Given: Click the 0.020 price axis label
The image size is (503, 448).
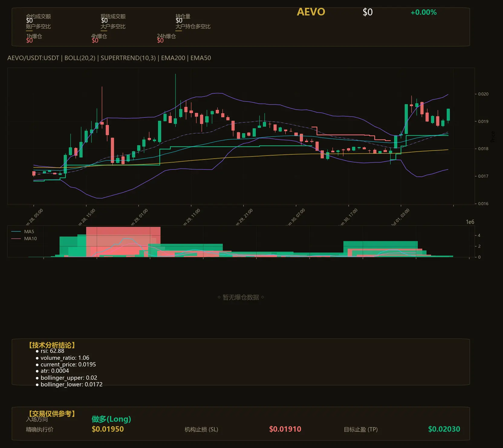Looking at the screenshot, I should click(483, 94).
